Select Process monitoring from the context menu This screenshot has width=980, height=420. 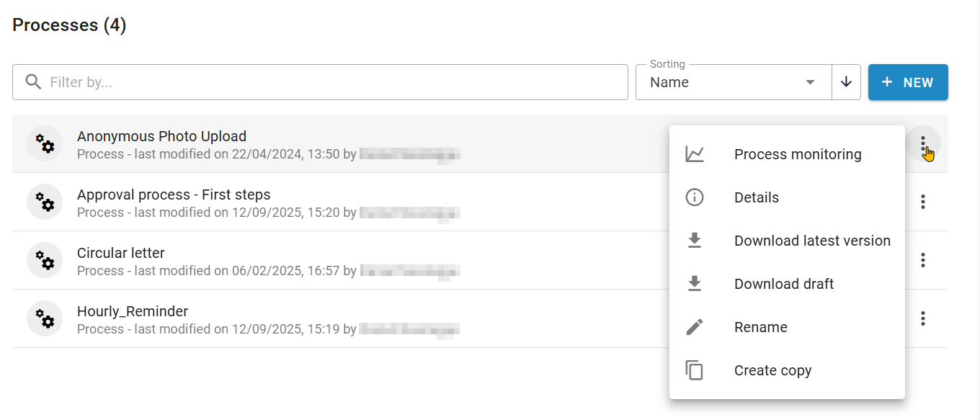(x=797, y=154)
